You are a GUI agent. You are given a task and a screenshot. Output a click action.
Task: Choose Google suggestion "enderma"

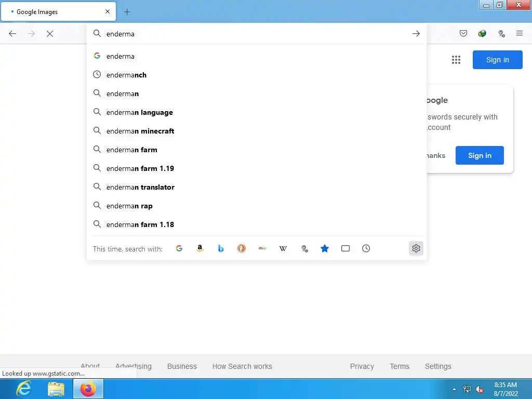[256, 56]
